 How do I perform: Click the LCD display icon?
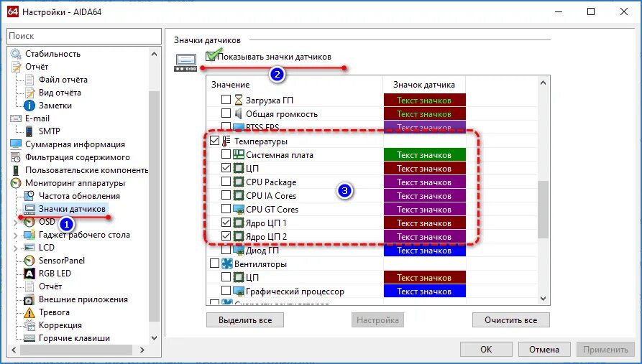pos(29,248)
